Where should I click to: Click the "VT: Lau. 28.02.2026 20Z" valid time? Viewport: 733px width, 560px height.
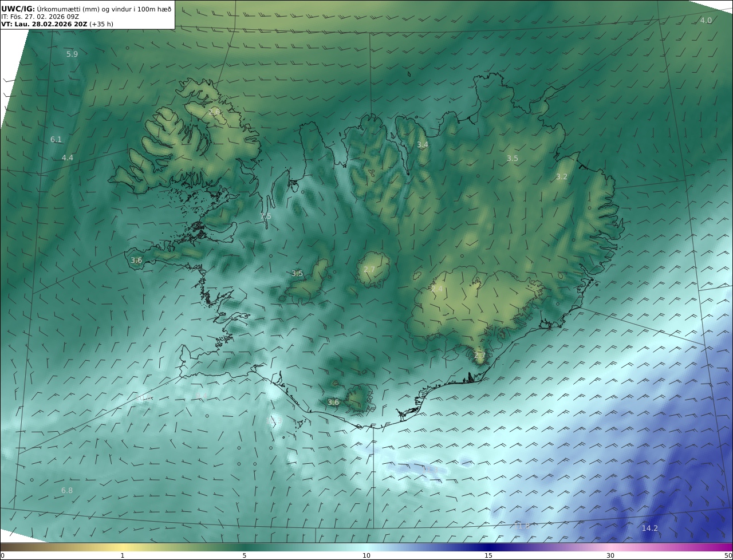[x=44, y=24]
